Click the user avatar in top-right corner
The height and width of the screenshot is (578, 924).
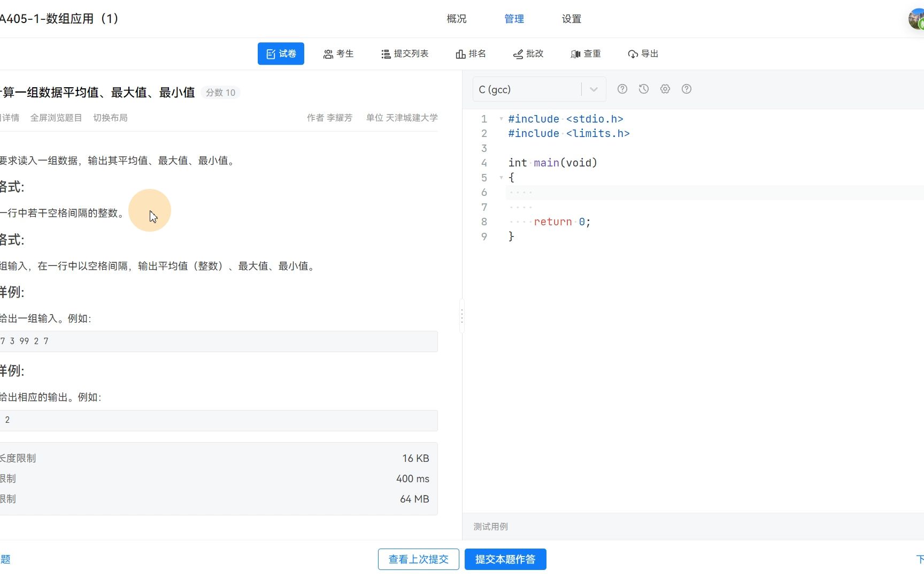coord(915,19)
